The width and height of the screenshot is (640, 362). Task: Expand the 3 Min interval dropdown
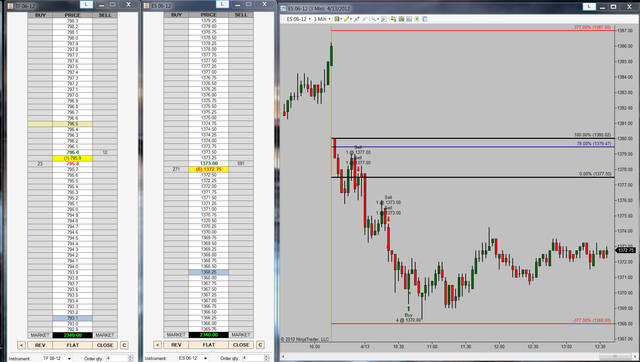[x=322, y=19]
